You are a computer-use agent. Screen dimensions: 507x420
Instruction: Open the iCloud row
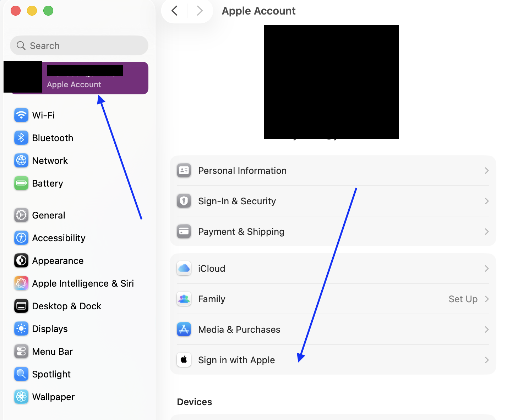click(333, 269)
